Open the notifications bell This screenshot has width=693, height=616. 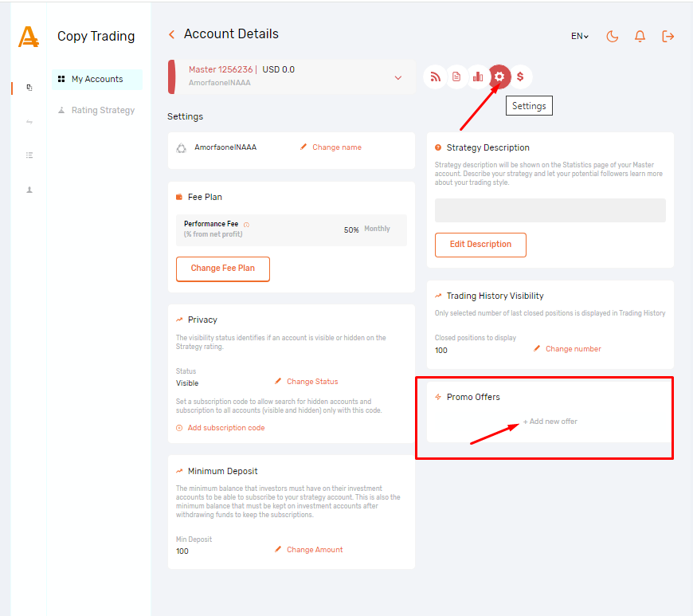pos(640,37)
